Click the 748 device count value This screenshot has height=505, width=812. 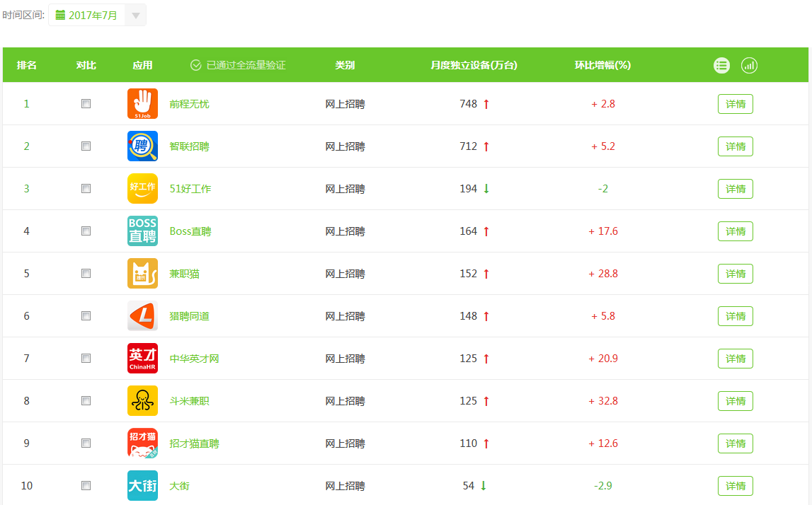click(468, 103)
